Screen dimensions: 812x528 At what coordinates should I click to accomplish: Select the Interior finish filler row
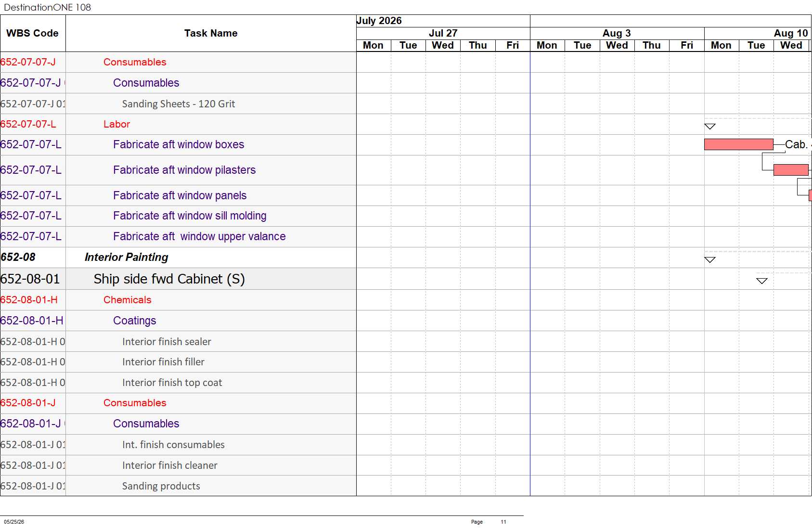click(178, 362)
